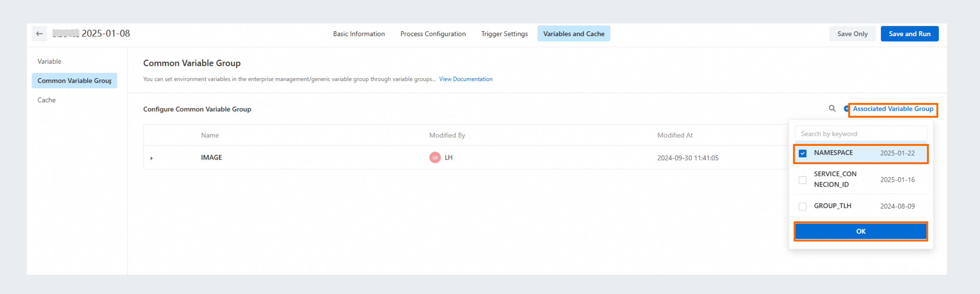This screenshot has width=980, height=294.
Task: Focus the Search by keyword field
Action: 861,134
